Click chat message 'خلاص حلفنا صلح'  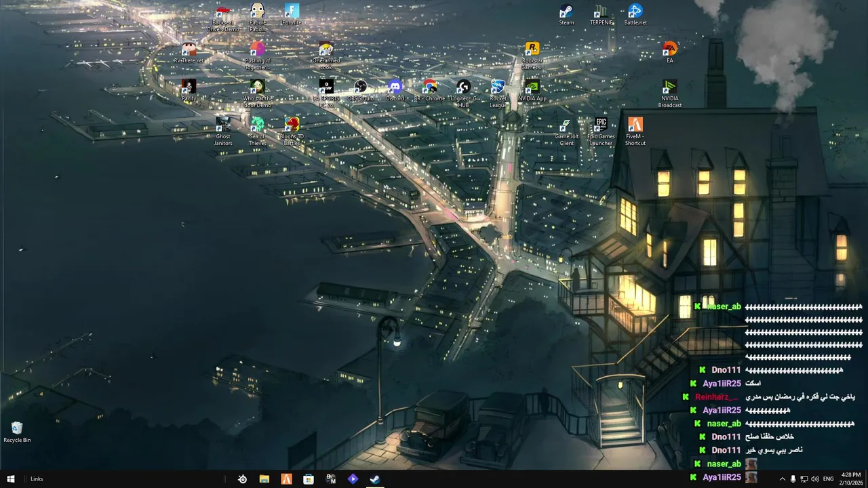(x=770, y=436)
